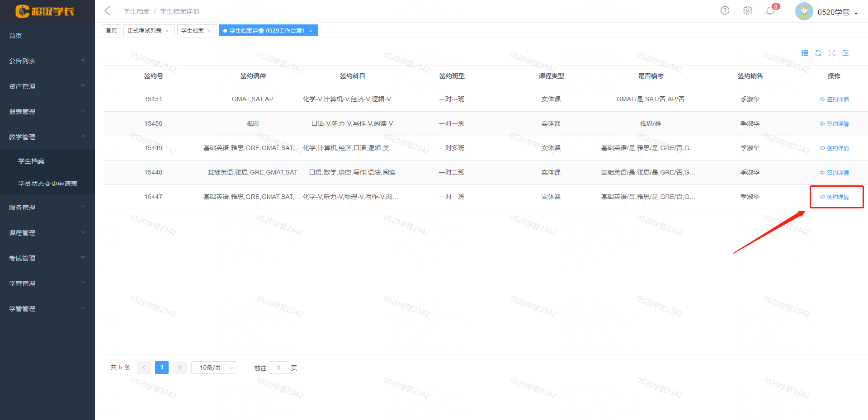Refresh the table with the reload icon
868x420 pixels.
818,53
